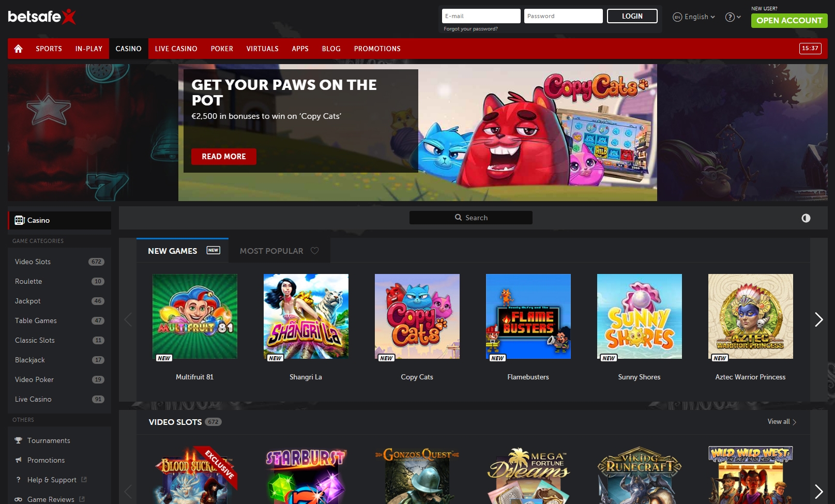Click the home icon in the red navigation bar
Screen dimensions: 835x504
19,49
